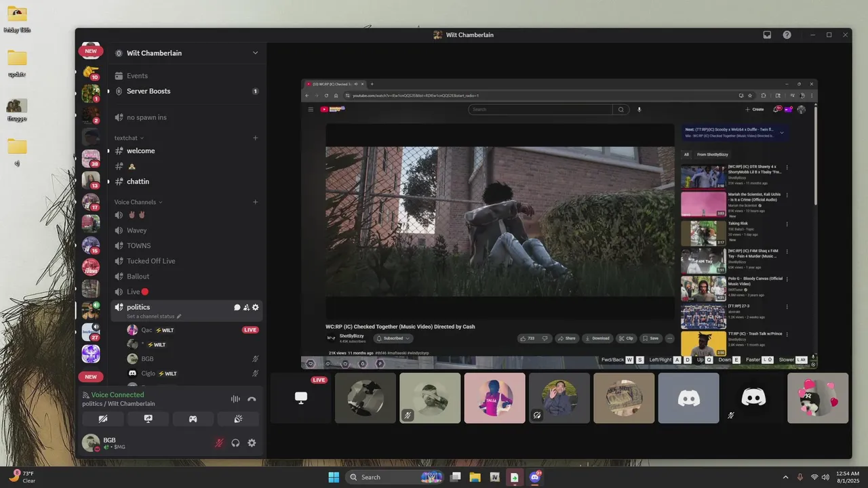Open the soundboard button
Viewport: 868px width, 488px height.
click(238, 419)
